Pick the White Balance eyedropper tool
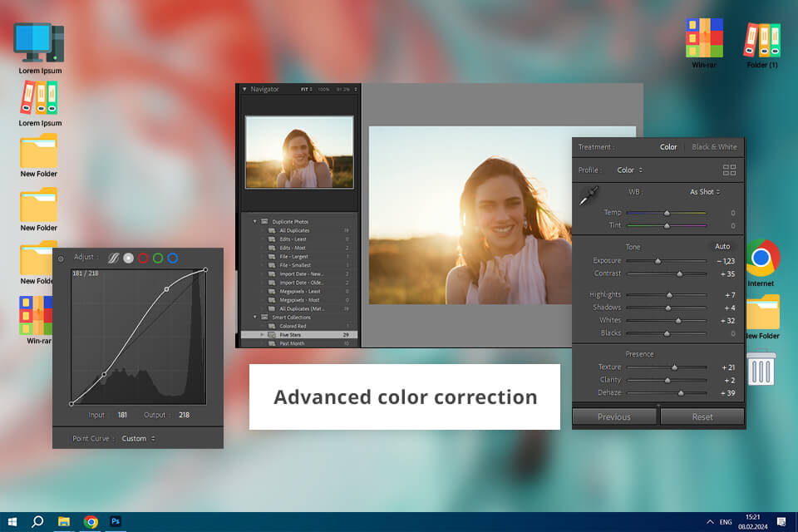 (589, 196)
